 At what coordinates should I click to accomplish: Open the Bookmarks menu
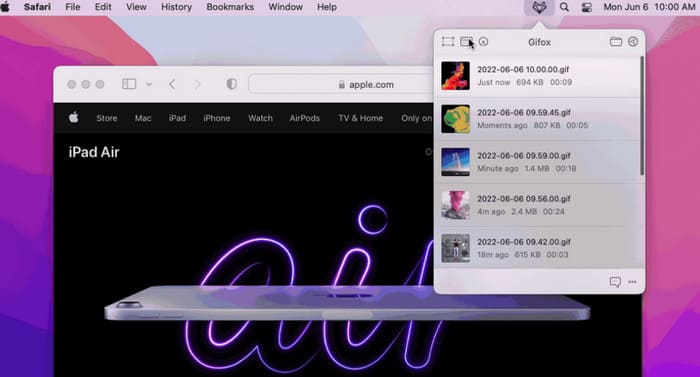(230, 7)
